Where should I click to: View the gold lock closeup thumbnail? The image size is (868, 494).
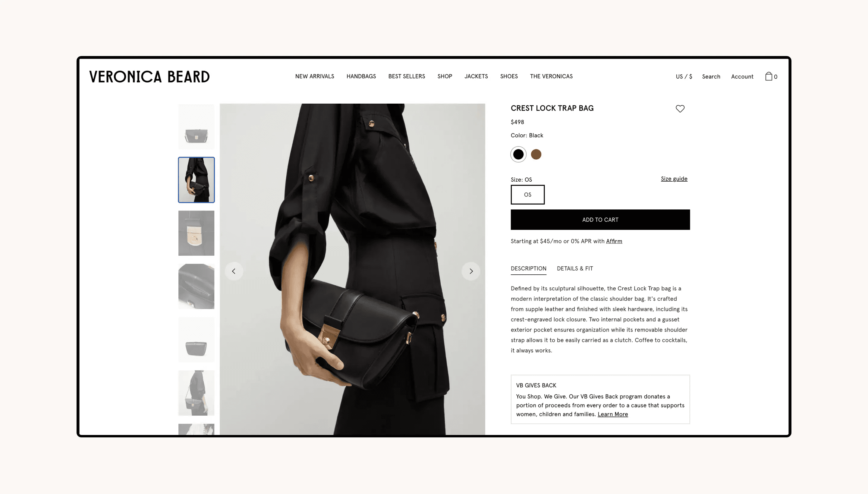point(196,233)
